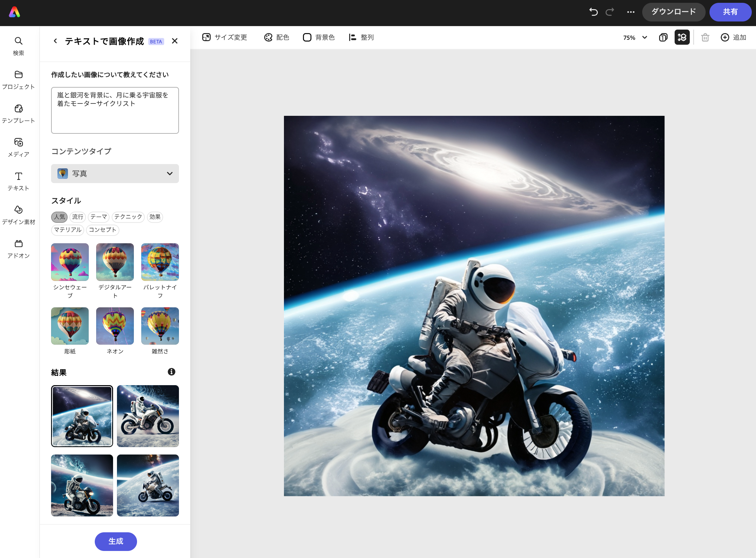Open the more options overflow menu
Viewport: 756px width, 558px height.
pyautogui.click(x=630, y=12)
